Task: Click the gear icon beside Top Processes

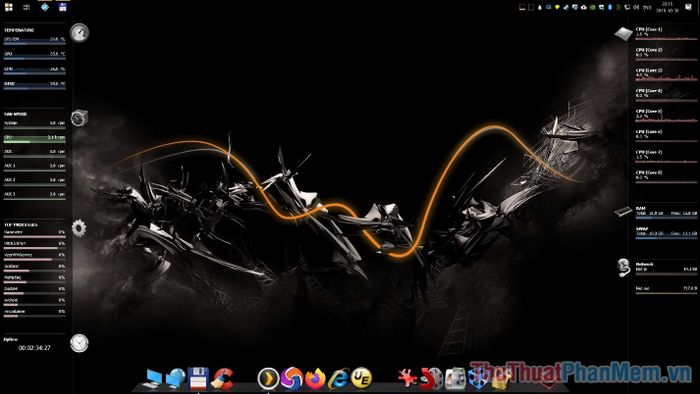Action: [x=79, y=228]
